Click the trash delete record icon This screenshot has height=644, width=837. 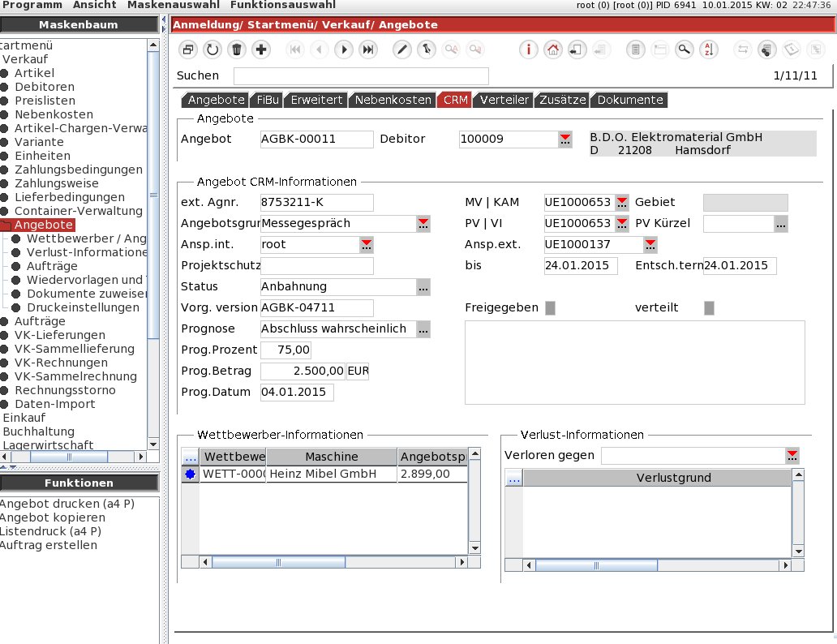coord(236,49)
